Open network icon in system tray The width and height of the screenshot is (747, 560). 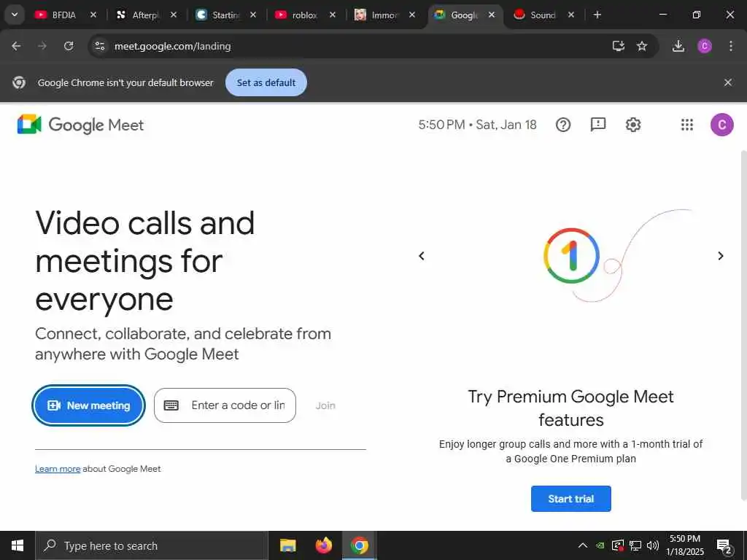pos(635,545)
